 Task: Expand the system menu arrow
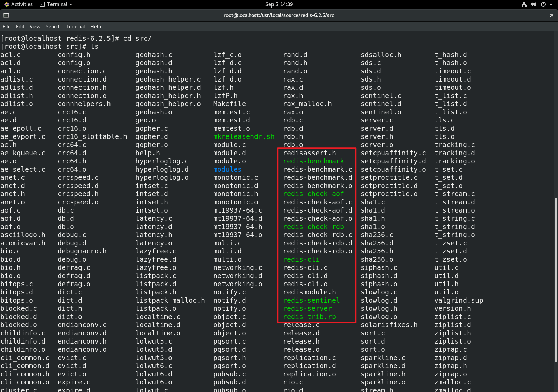click(x=551, y=4)
